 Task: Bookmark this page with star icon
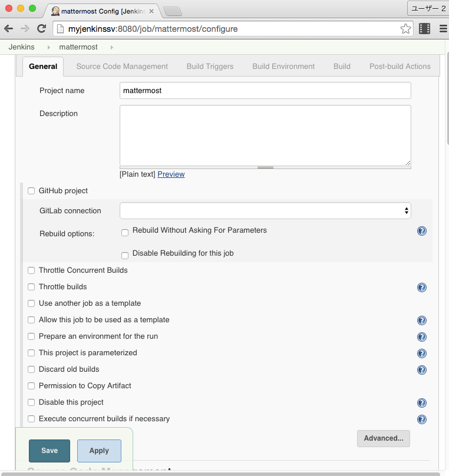tap(405, 28)
